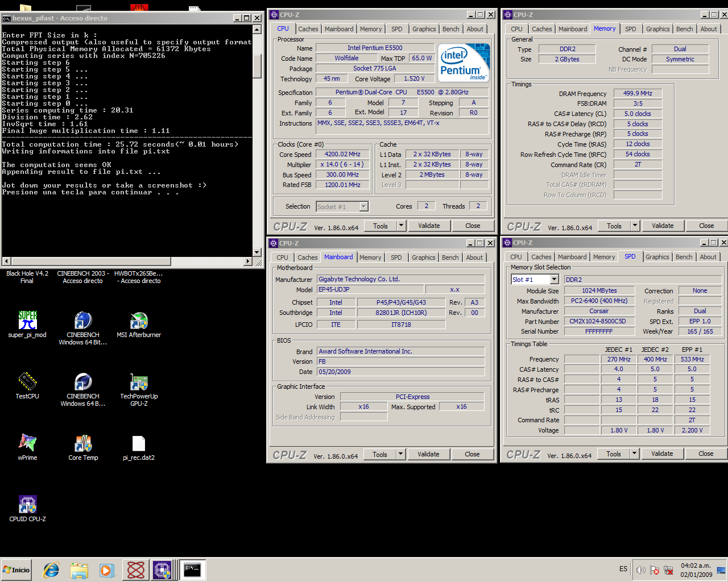Viewport: 728px width, 582px height.
Task: Select the wPrime desktop icon
Action: tap(27, 447)
